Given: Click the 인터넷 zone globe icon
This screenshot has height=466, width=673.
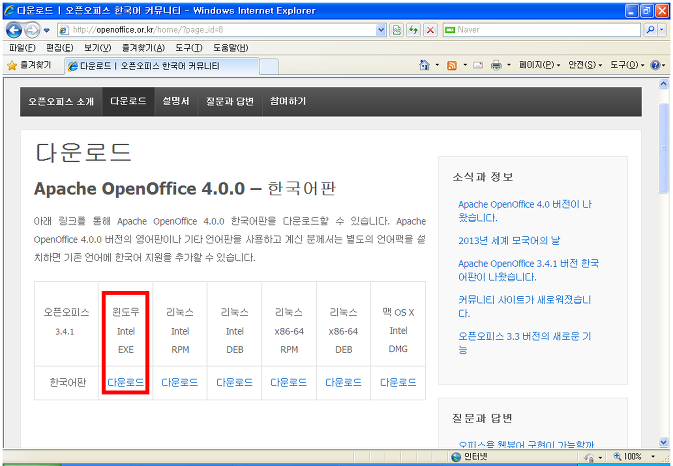Looking at the screenshot, I should (x=456, y=457).
